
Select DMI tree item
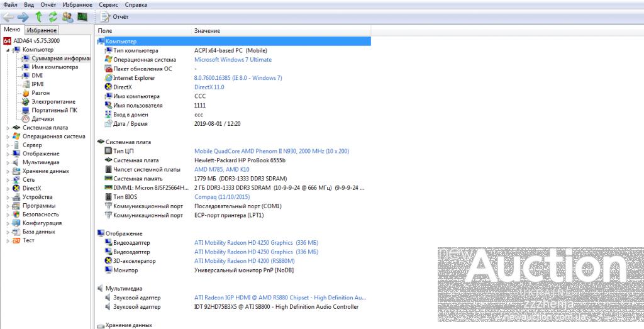point(37,75)
